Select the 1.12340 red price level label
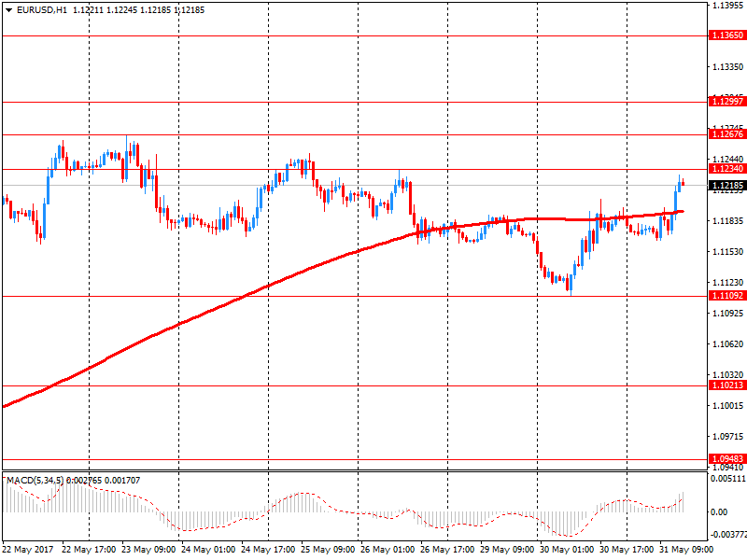The height and width of the screenshot is (560, 747). [727, 169]
